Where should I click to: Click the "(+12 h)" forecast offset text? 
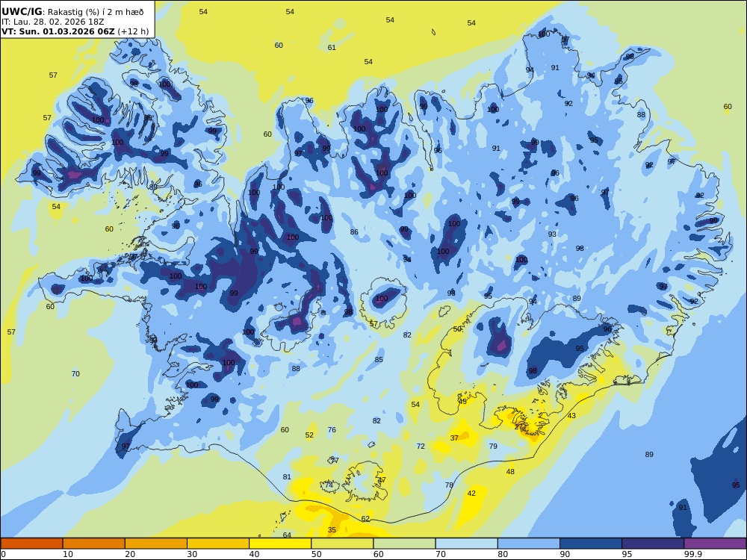(x=133, y=32)
